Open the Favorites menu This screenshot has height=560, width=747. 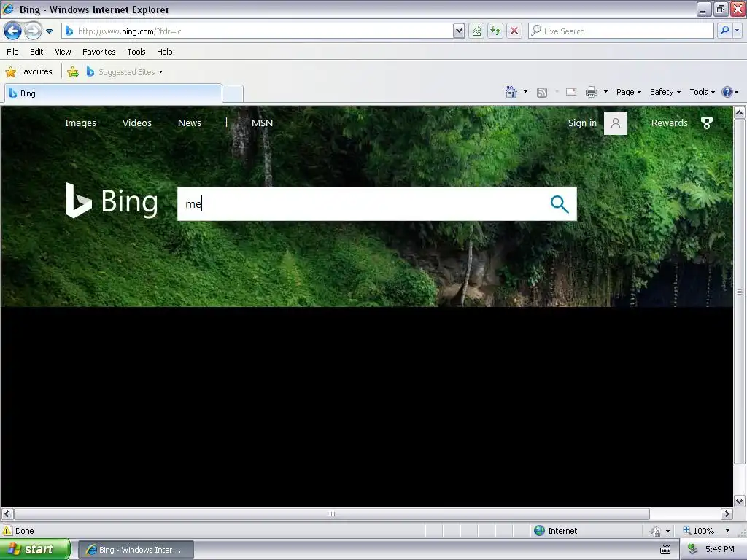click(99, 52)
